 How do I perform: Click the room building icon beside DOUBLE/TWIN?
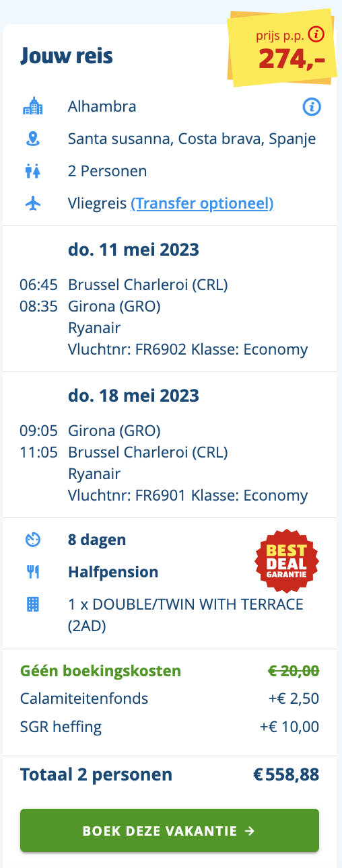[33, 604]
